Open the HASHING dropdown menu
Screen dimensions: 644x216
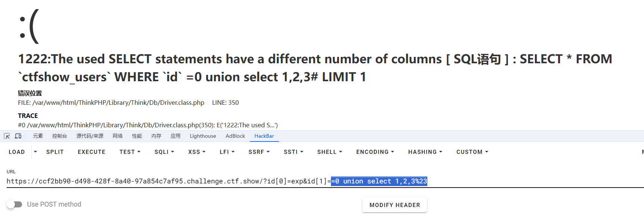[x=425, y=152]
